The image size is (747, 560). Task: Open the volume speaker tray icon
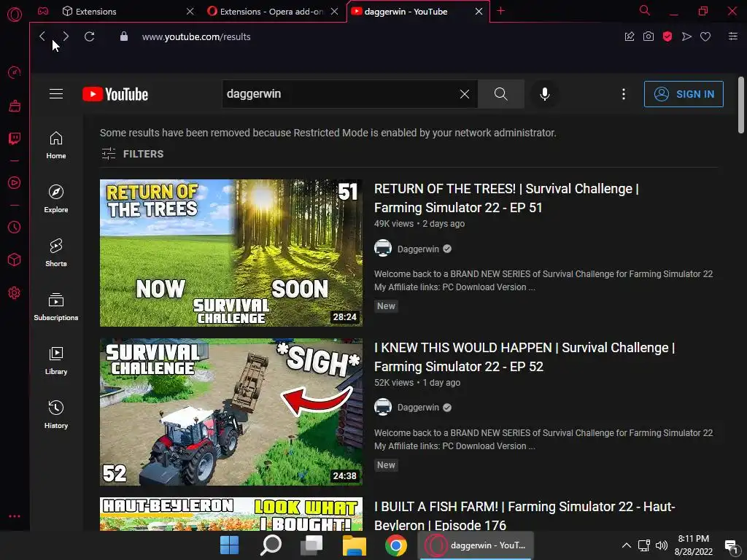pos(662,545)
